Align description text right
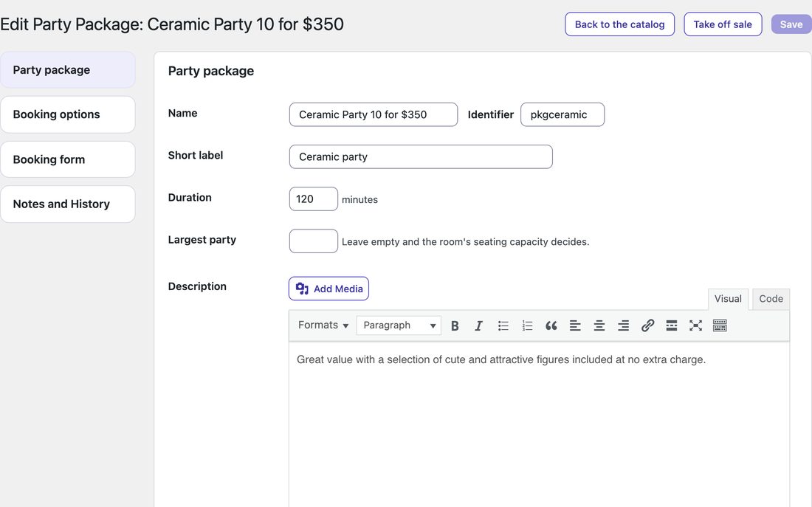Image resolution: width=812 pixels, height=507 pixels. tap(624, 325)
